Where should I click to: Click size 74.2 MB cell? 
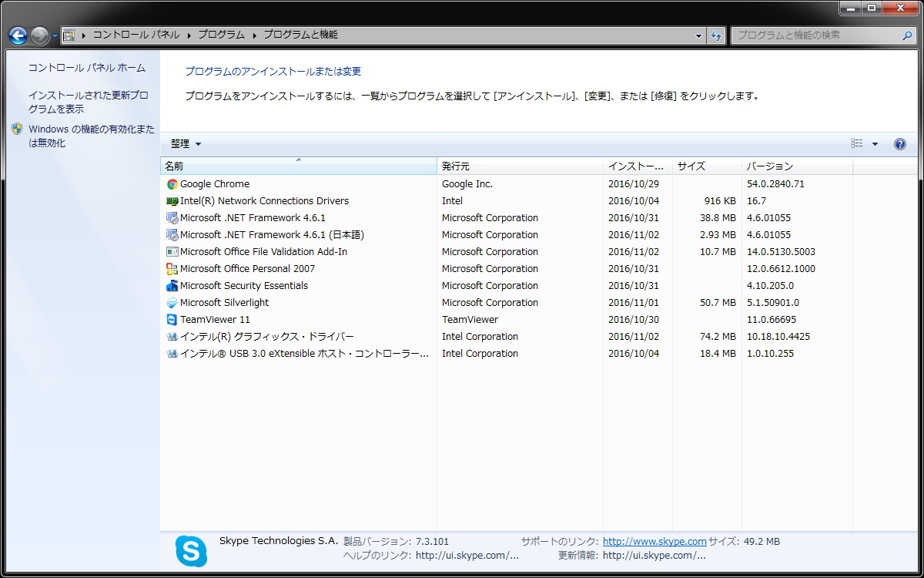point(718,337)
